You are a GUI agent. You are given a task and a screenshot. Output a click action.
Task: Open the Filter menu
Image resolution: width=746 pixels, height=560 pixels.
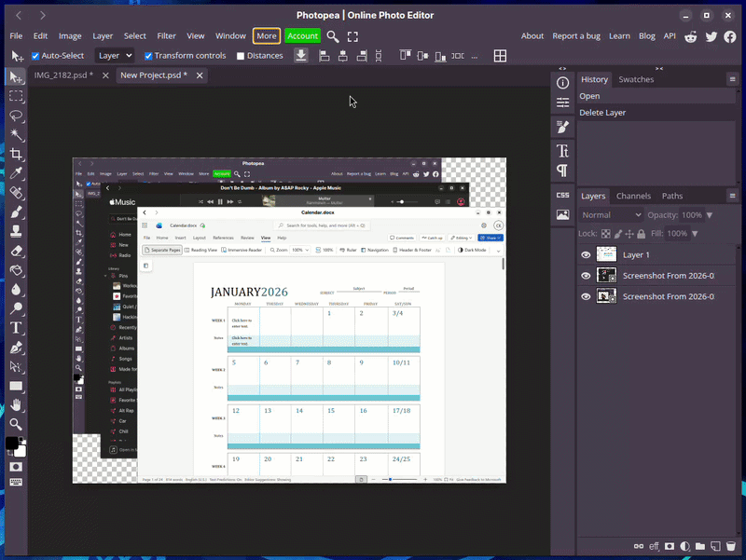tap(166, 35)
